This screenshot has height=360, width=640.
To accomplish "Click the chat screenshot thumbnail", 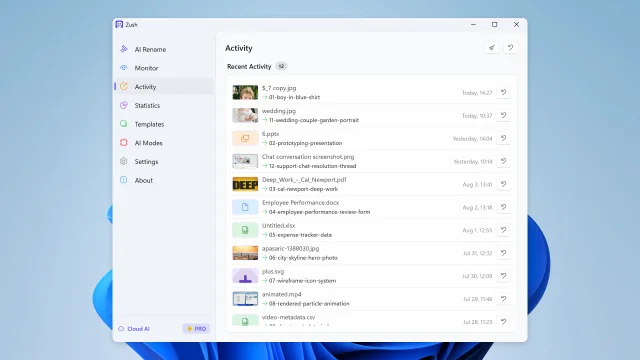I will (x=245, y=161).
